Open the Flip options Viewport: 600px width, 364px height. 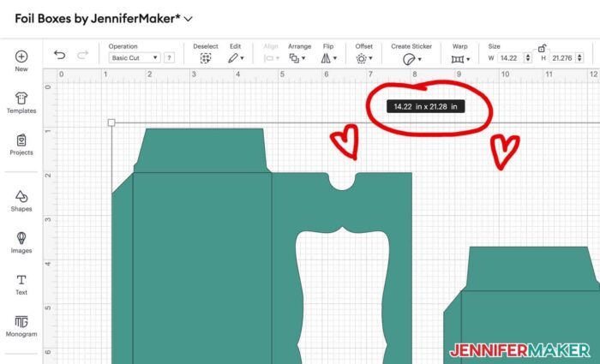pos(326,58)
